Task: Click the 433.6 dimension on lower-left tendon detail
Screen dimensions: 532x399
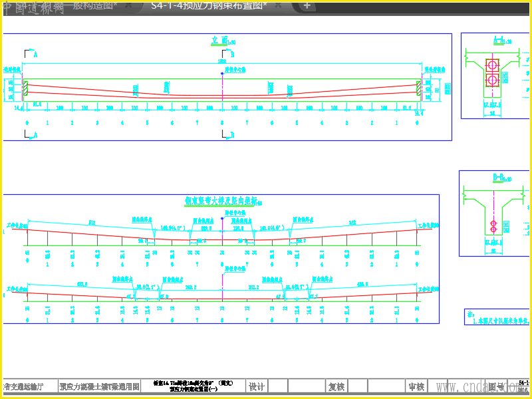Action: point(82,285)
